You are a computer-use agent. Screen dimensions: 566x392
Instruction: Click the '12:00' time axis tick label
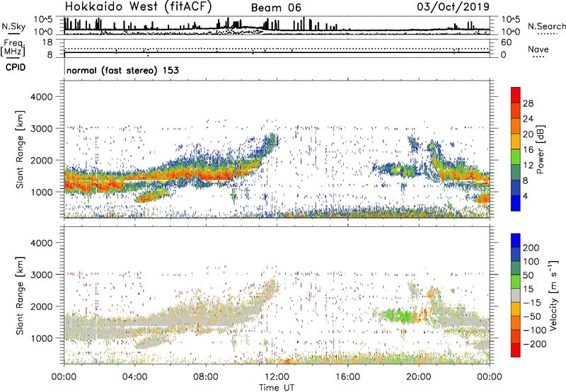coord(277,377)
